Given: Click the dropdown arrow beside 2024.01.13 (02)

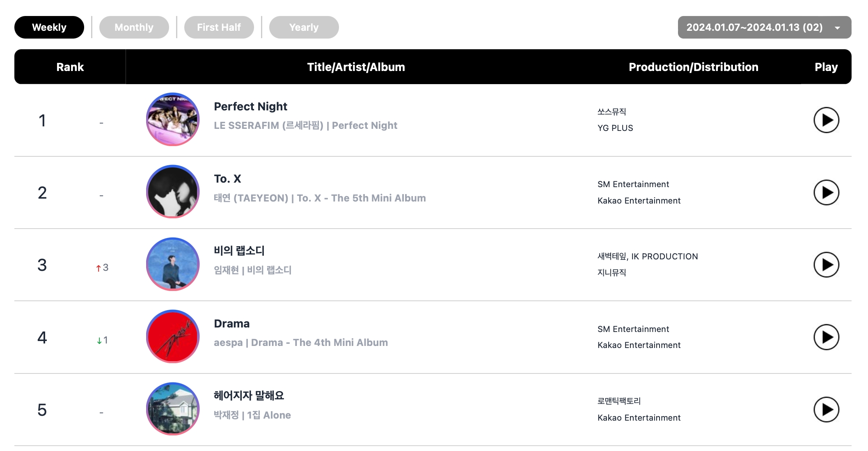Looking at the screenshot, I should pyautogui.click(x=838, y=28).
